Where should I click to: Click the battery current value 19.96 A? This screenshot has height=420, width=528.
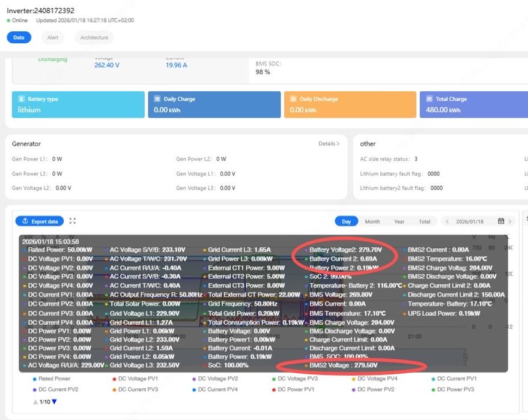[176, 65]
